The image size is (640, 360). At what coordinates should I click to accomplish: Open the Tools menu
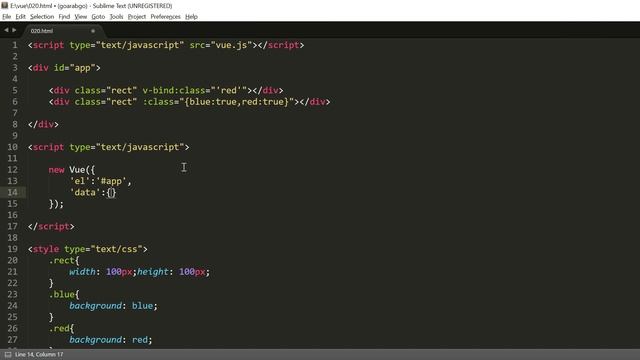coord(116,17)
